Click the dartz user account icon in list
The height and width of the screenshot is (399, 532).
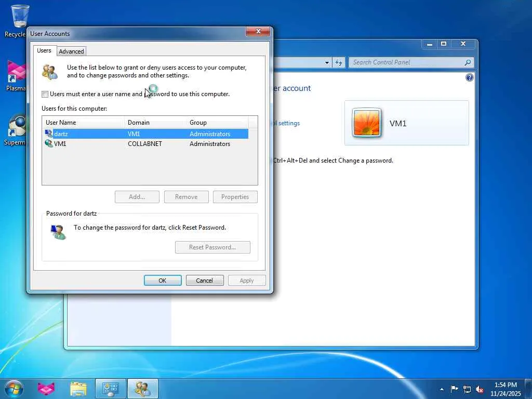tap(49, 134)
